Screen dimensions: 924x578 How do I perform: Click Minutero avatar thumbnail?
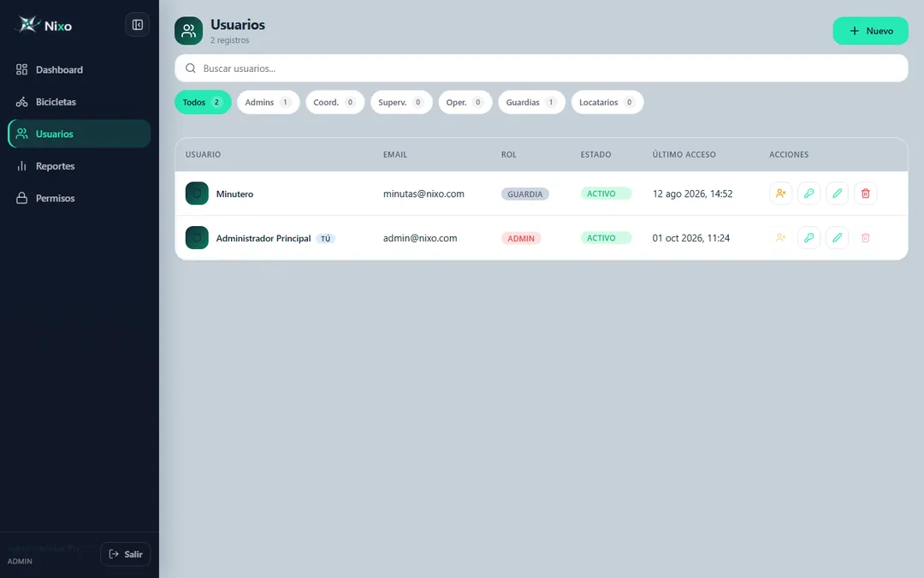pyautogui.click(x=197, y=194)
